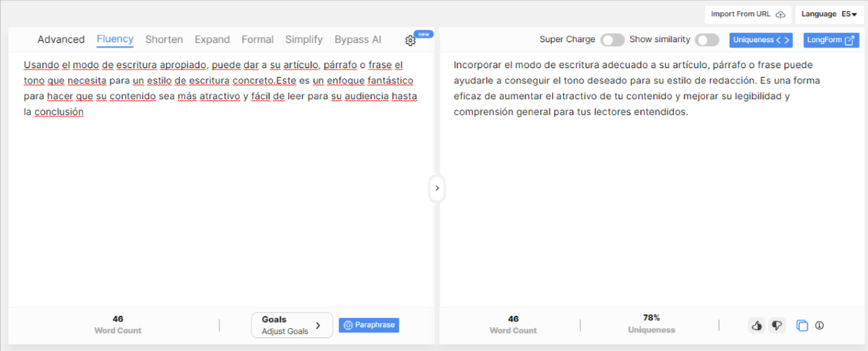Click the word 'conclusión' in input text
Screen dimensions: 868x351
tap(59, 112)
